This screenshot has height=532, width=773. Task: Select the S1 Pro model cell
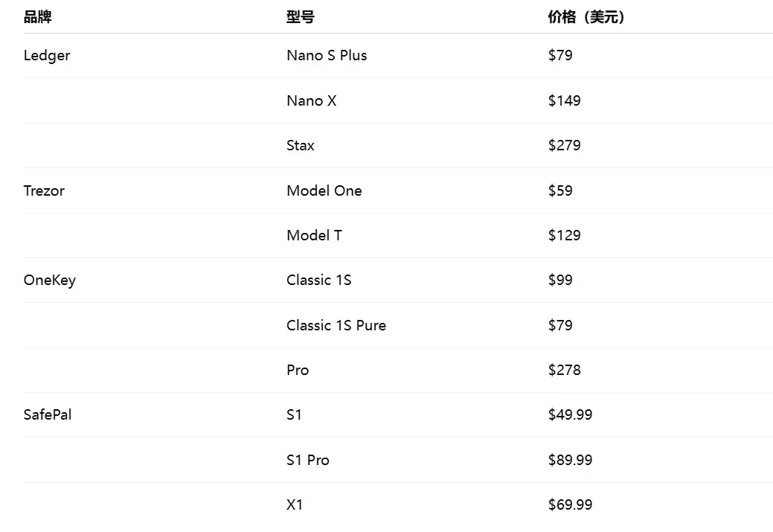307,460
